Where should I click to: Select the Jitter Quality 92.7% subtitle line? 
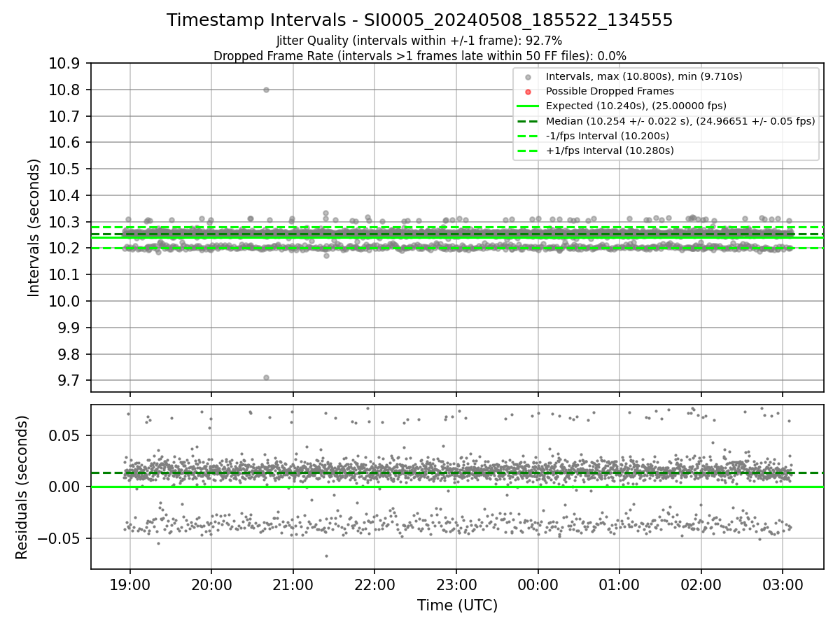click(419, 41)
